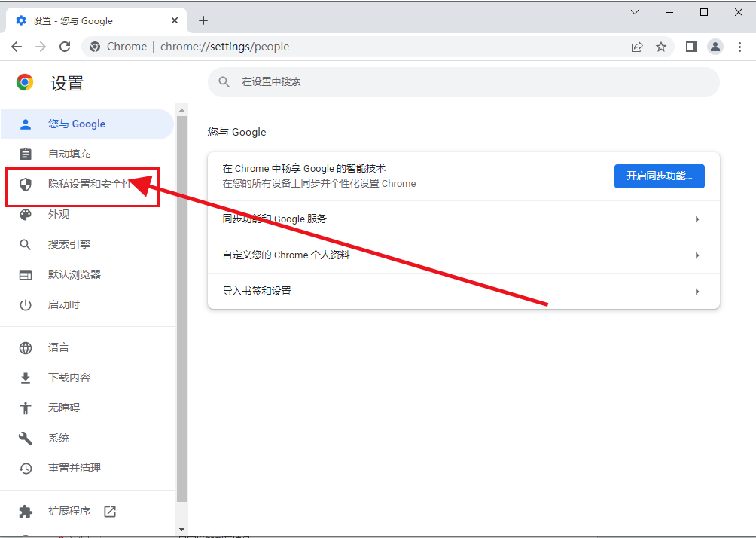Click the wrench icon beside 系统
The height and width of the screenshot is (538, 756).
tap(26, 438)
